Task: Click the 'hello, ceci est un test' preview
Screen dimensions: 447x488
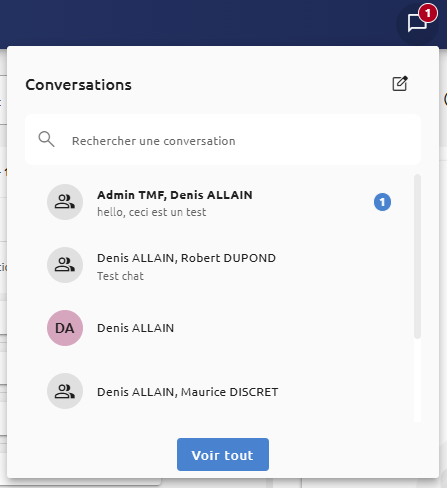Action: (x=152, y=212)
